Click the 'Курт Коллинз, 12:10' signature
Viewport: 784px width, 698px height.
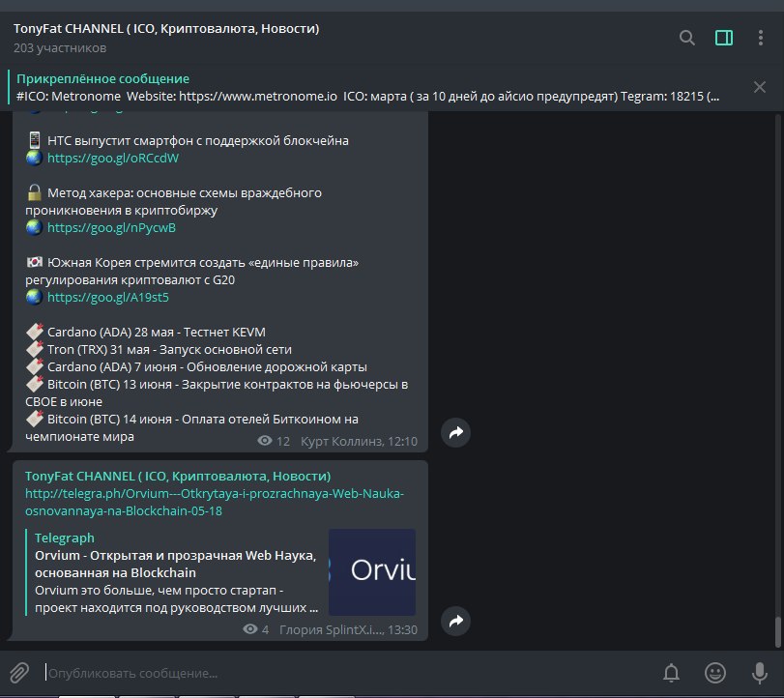[x=359, y=441]
